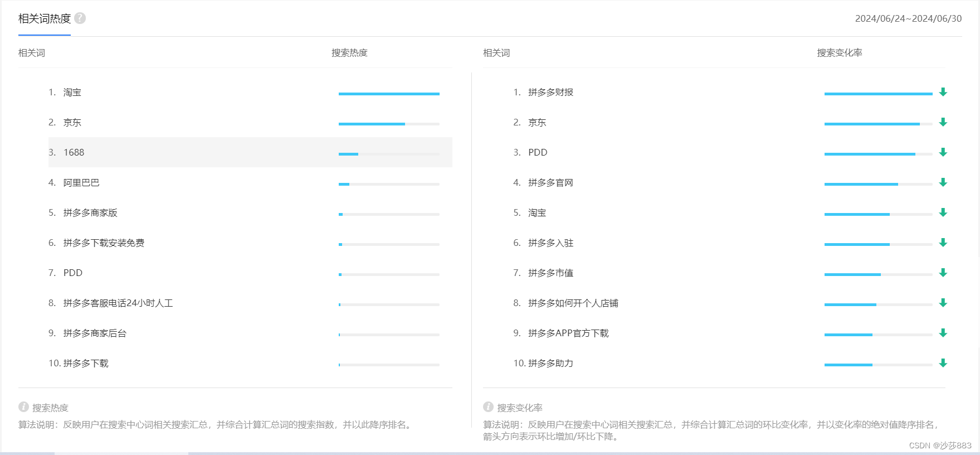Screen dimensions: 980x455
Task: Open 拼多多APP官方下载 keyword
Action: pos(568,333)
